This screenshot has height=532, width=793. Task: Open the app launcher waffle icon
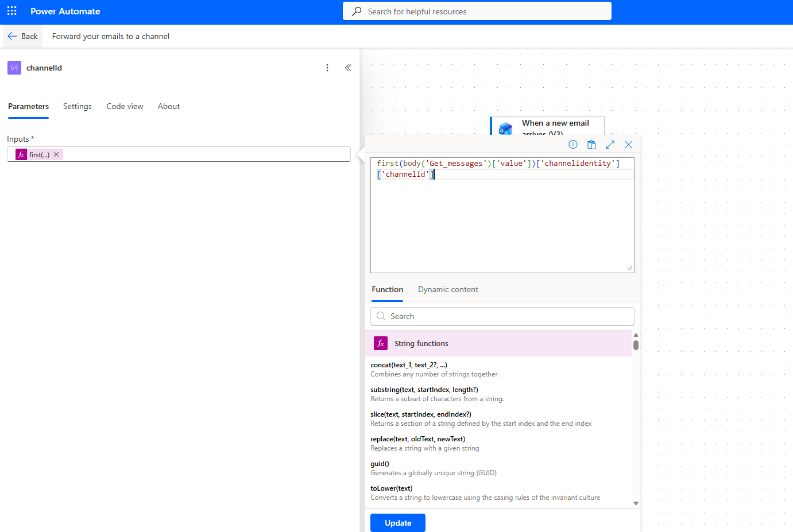pyautogui.click(x=12, y=11)
